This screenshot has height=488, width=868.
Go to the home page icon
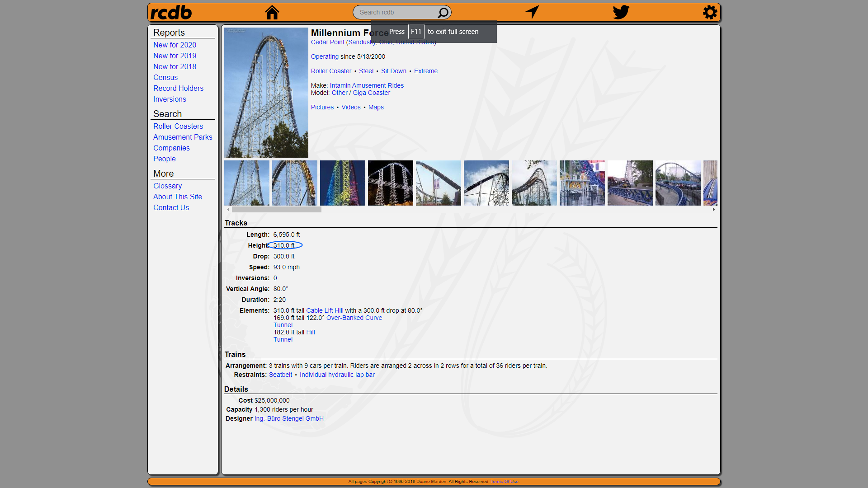pos(272,12)
